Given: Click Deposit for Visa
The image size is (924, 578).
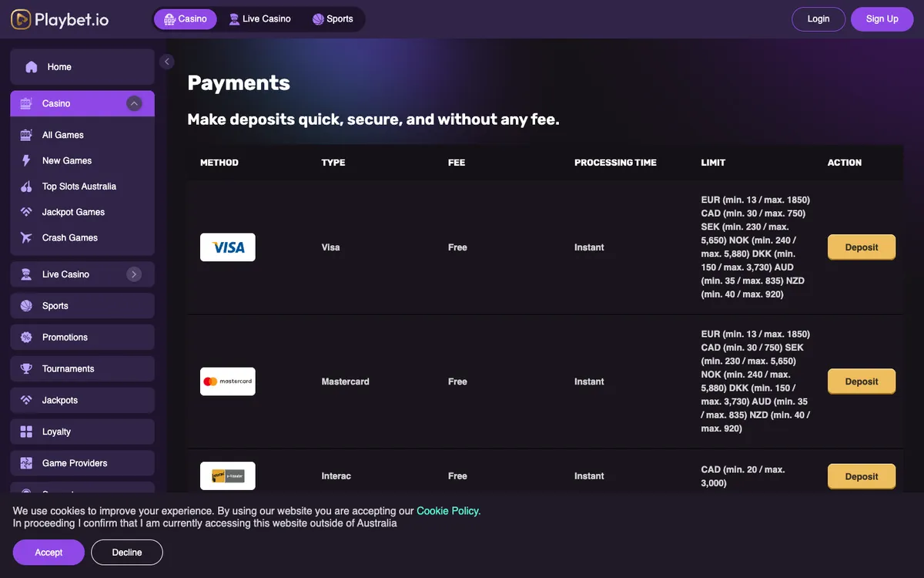Looking at the screenshot, I should pos(862,247).
